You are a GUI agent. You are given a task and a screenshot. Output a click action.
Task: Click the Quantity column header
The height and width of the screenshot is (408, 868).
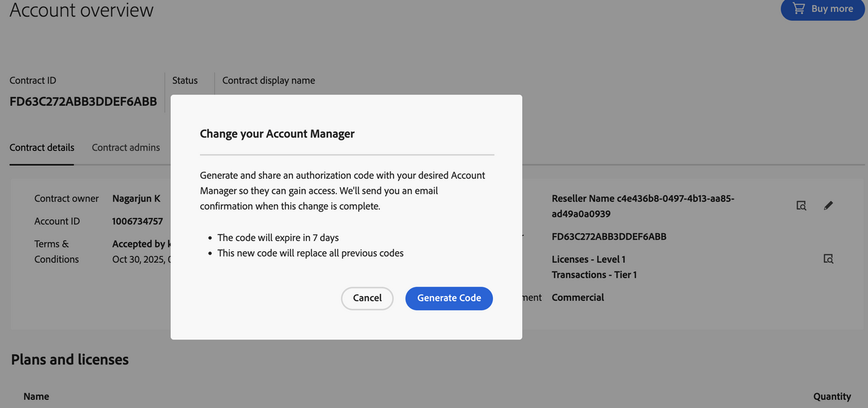(x=832, y=396)
